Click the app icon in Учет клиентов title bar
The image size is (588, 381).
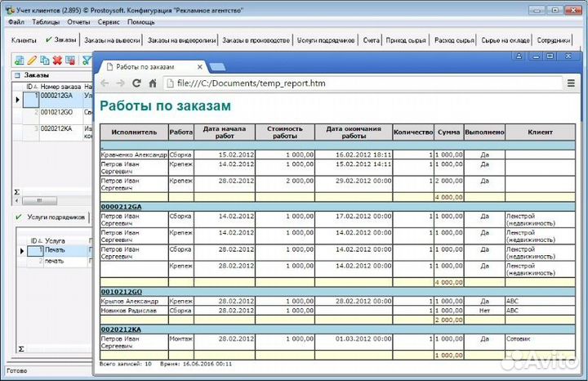10,10
